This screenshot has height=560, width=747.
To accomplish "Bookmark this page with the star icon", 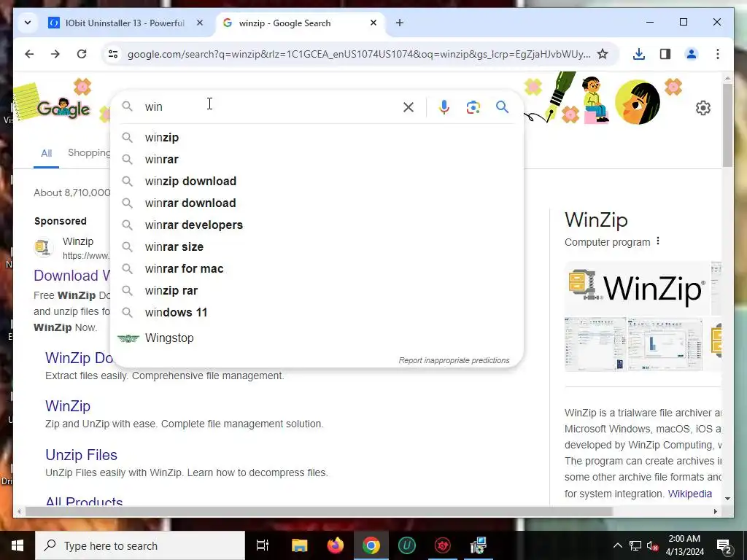I will [x=603, y=54].
